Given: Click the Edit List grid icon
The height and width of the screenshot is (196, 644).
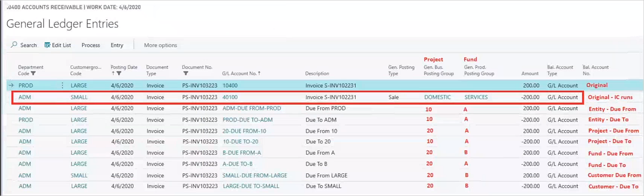Looking at the screenshot, I should coord(47,45).
